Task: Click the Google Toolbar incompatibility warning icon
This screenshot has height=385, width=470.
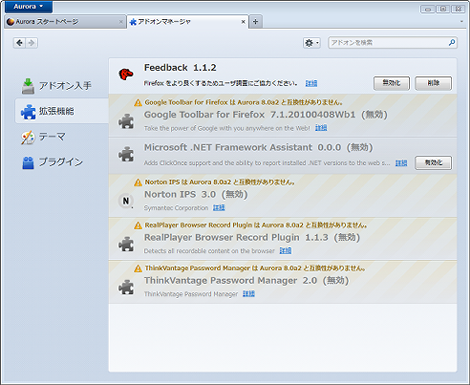Action: 138,103
